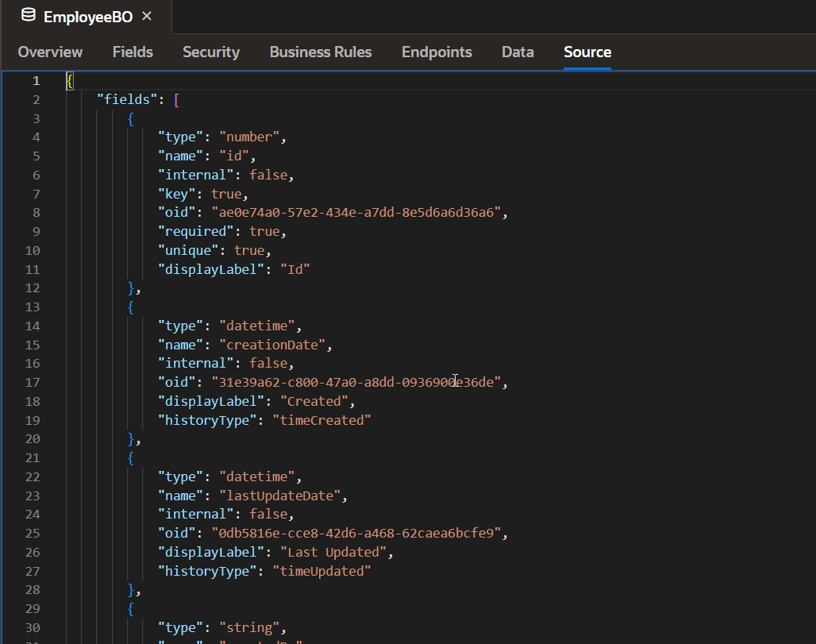Click the "Last Updated" displayLabel value
The image size is (816, 644).
coord(333,552)
